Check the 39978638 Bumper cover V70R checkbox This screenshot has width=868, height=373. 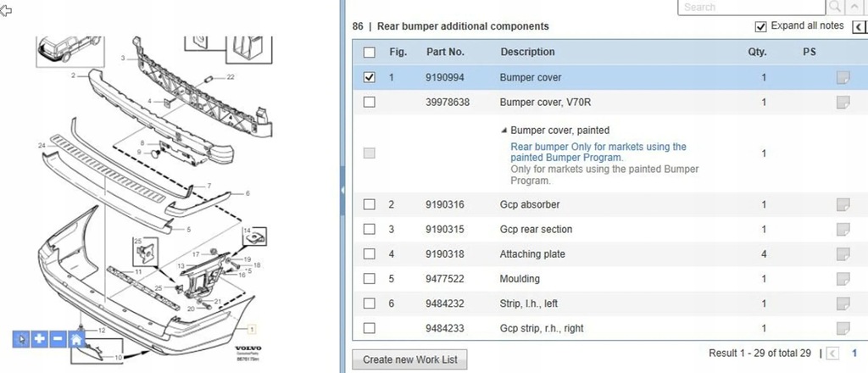370,102
